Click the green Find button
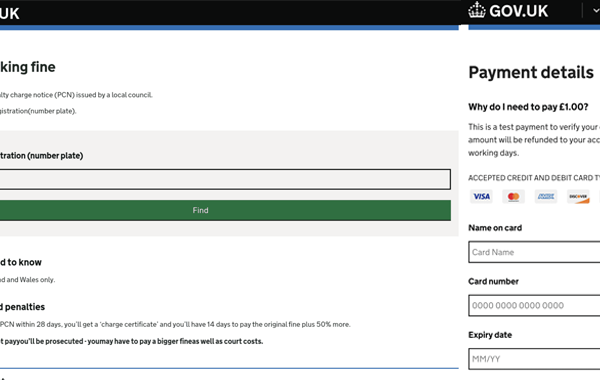This screenshot has height=380, width=600. pos(225,210)
